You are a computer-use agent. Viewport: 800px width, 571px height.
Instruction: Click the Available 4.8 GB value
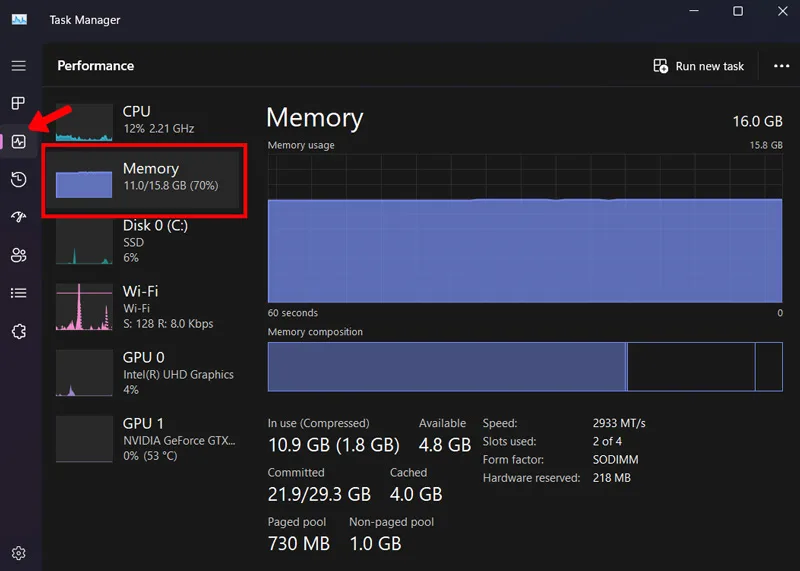point(444,445)
